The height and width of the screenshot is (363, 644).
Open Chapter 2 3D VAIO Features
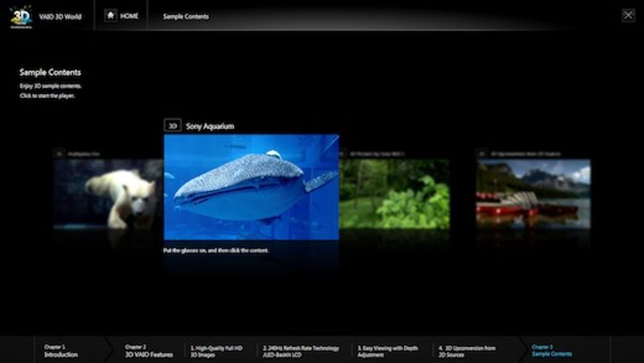[149, 351]
